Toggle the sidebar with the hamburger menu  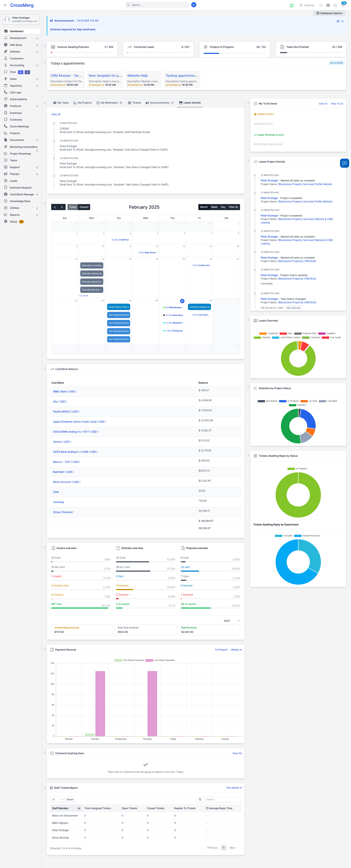pos(5,5)
